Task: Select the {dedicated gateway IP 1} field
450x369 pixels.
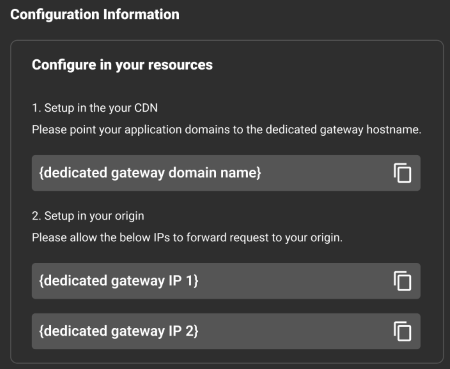Action: [x=226, y=281]
